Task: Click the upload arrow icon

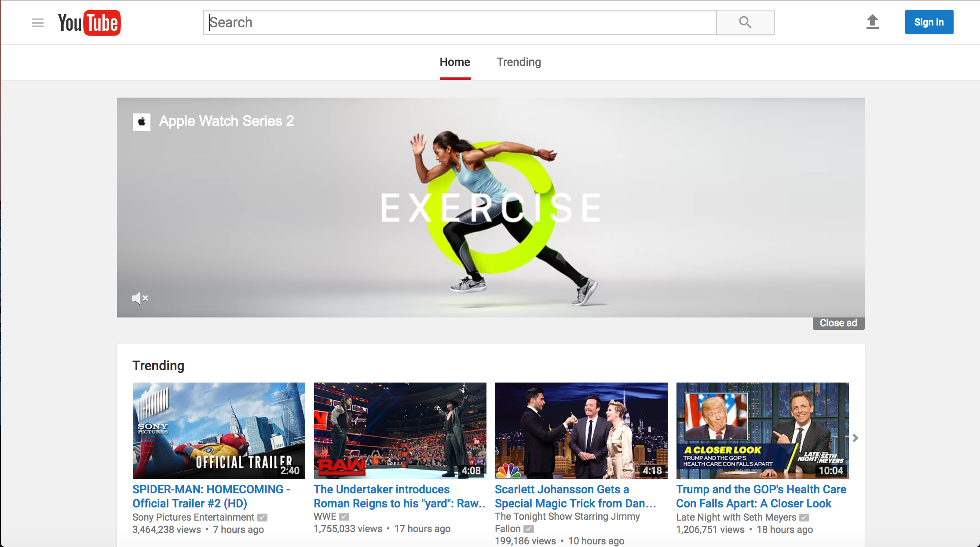Action: click(x=872, y=22)
